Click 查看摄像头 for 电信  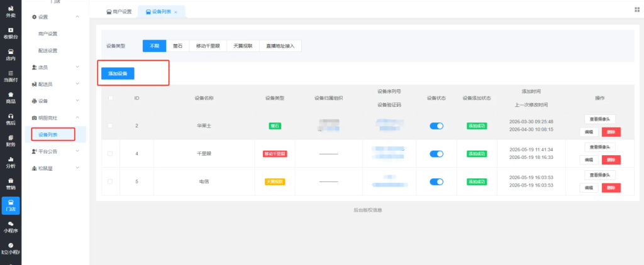tap(599, 175)
